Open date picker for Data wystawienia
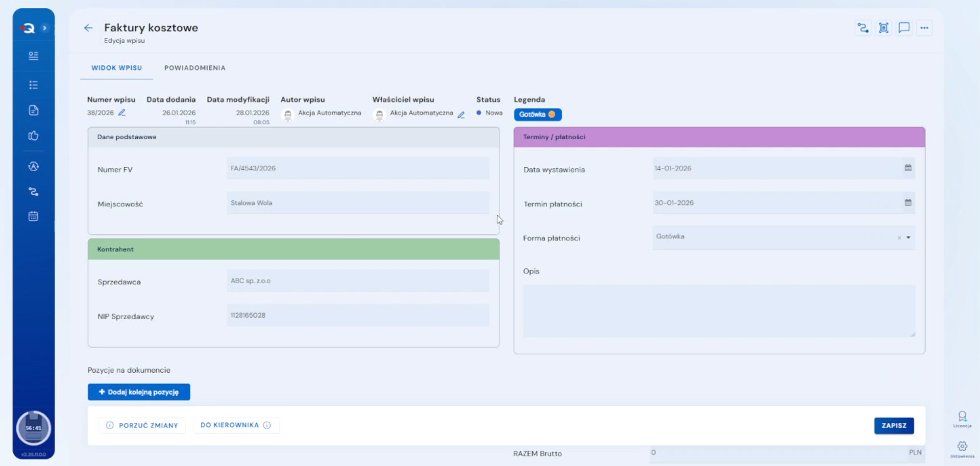 [908, 168]
